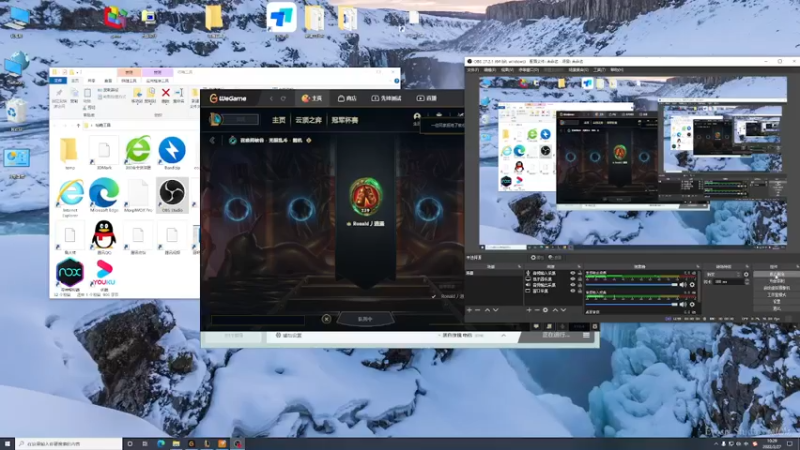800x450 pixels.
Task: Mute the first OBS mixer track
Action: tap(683, 284)
